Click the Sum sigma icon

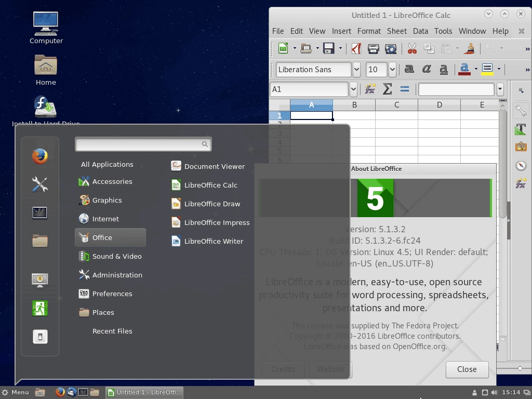coord(387,89)
